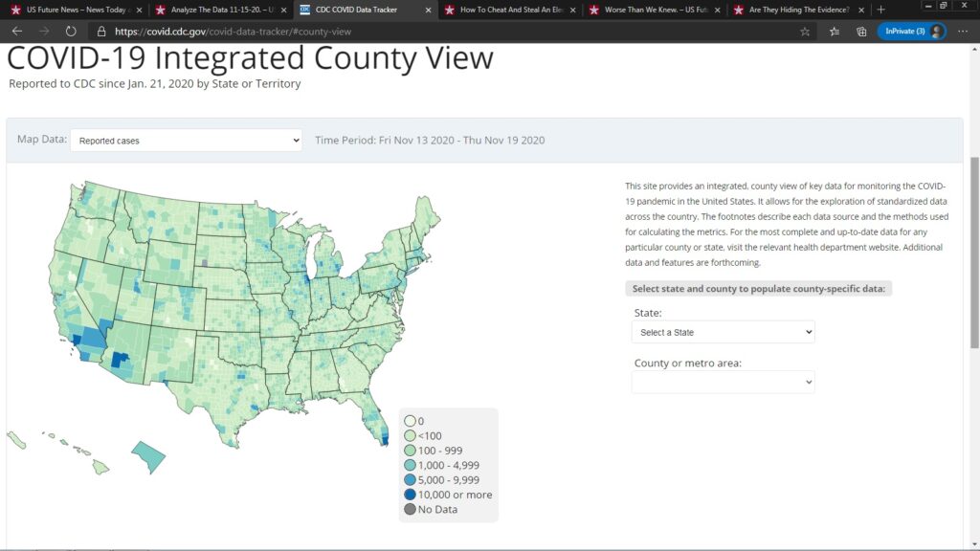Click the address bar lock icon
980x551 pixels.
pyautogui.click(x=101, y=31)
